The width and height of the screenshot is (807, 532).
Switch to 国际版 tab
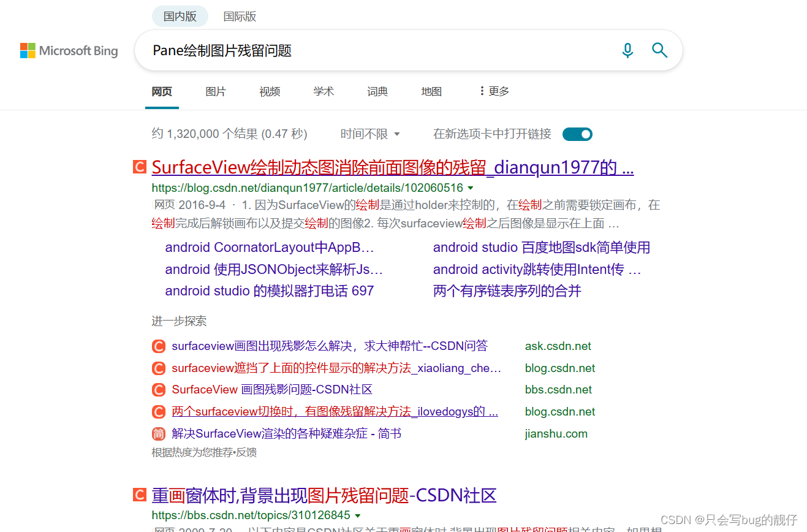(x=240, y=17)
